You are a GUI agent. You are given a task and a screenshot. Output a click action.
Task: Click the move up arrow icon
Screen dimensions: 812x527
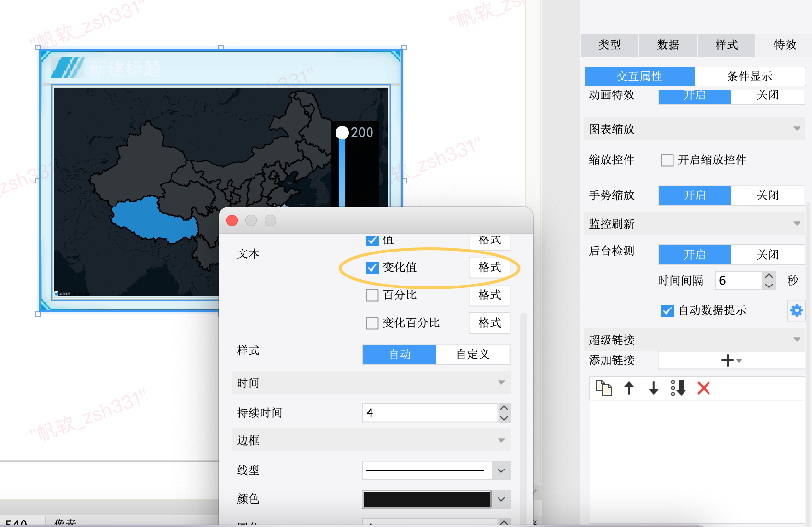coord(629,388)
